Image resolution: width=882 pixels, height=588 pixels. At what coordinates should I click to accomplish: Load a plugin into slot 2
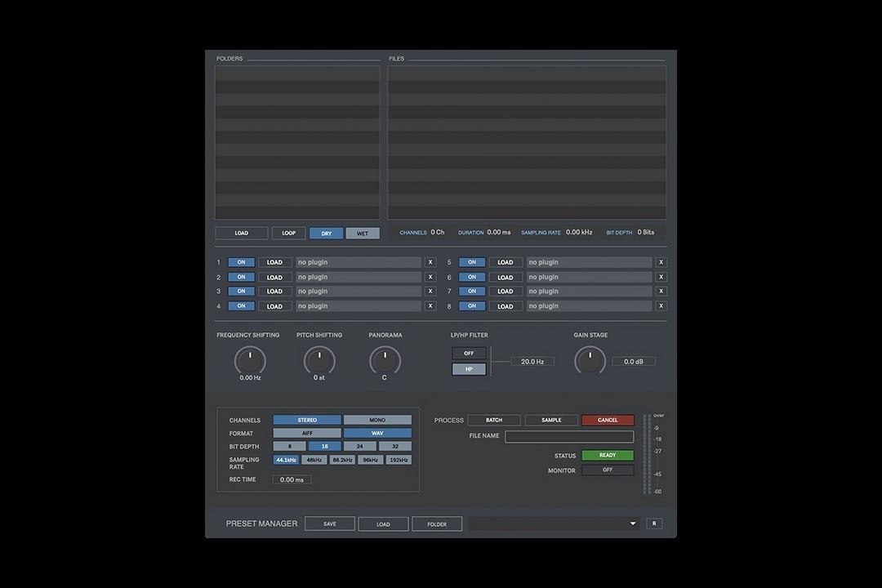(274, 277)
